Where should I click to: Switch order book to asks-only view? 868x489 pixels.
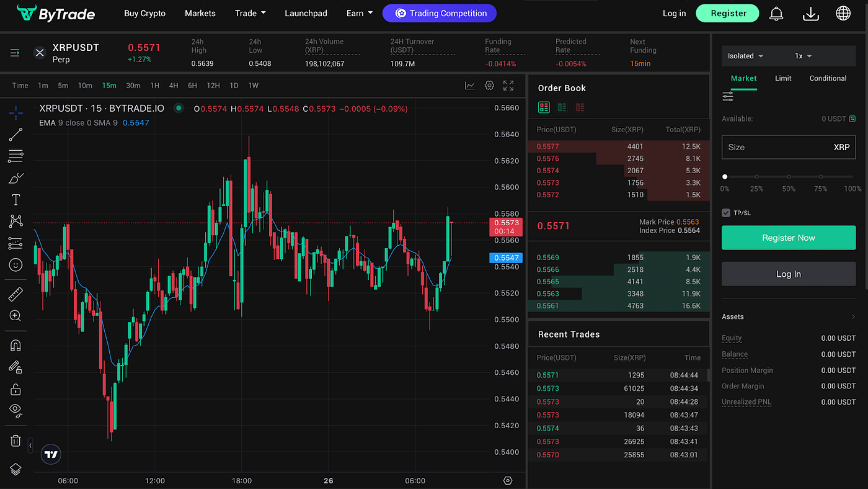580,107
